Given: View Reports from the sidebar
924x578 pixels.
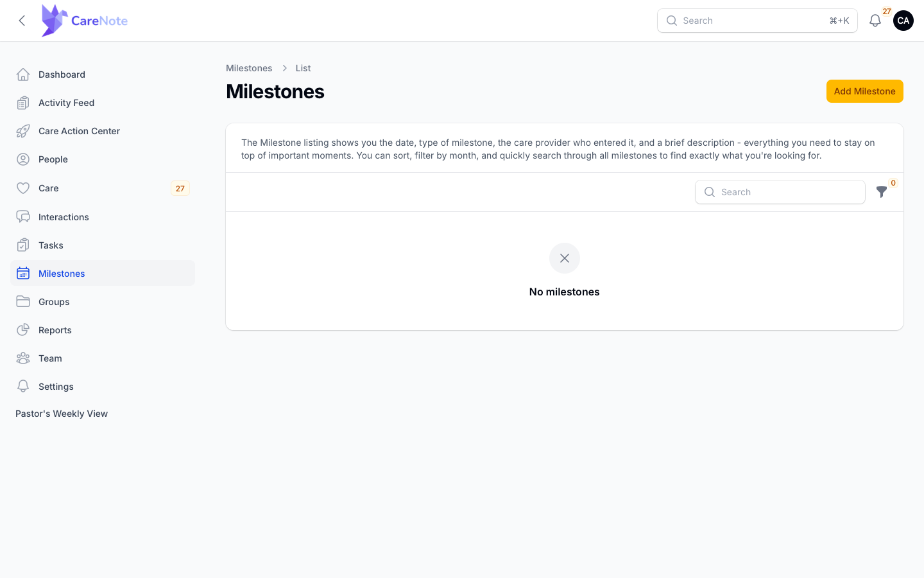Looking at the screenshot, I should click(103, 330).
